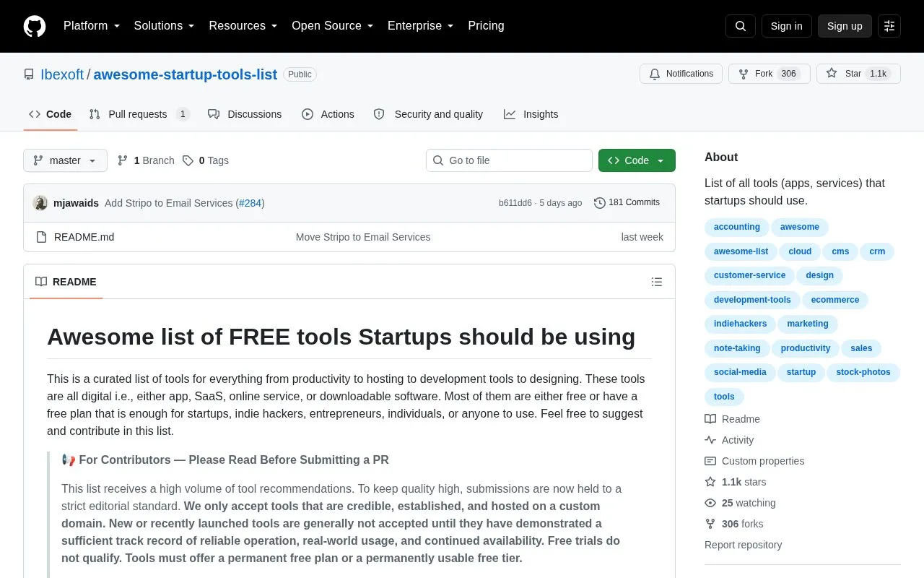The image size is (924, 578).
Task: Expand the Platform menu
Action: pyautogui.click(x=92, y=26)
